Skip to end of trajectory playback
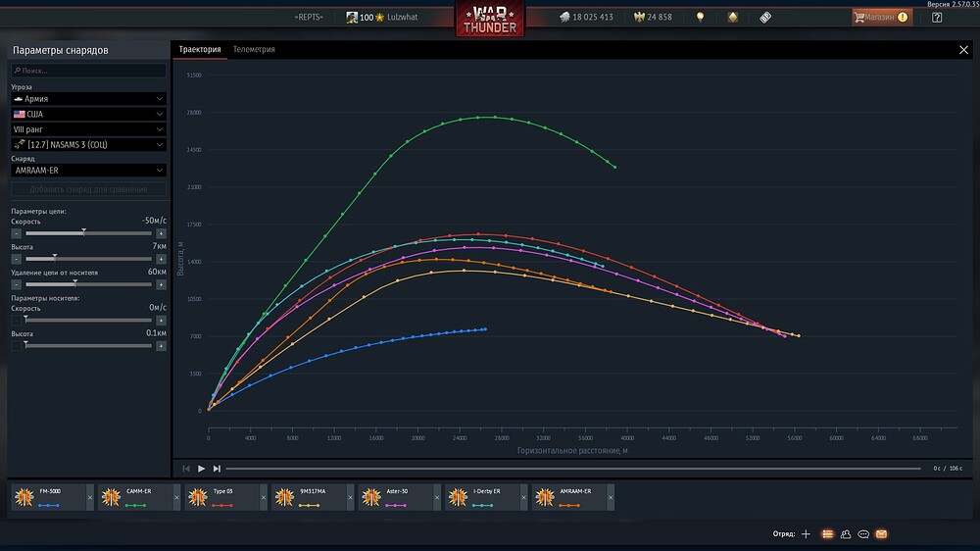Image resolution: width=980 pixels, height=551 pixels. tap(217, 468)
